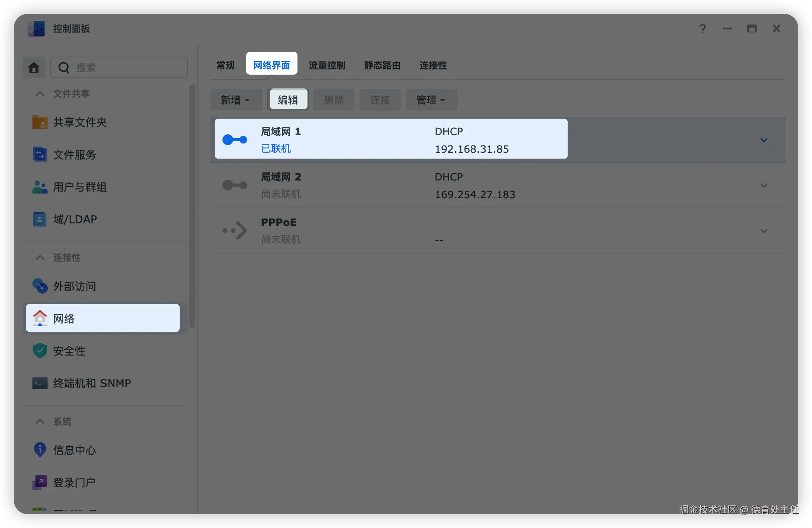Open File Services (文件服务) icon
The width and height of the screenshot is (812, 528).
point(40,155)
